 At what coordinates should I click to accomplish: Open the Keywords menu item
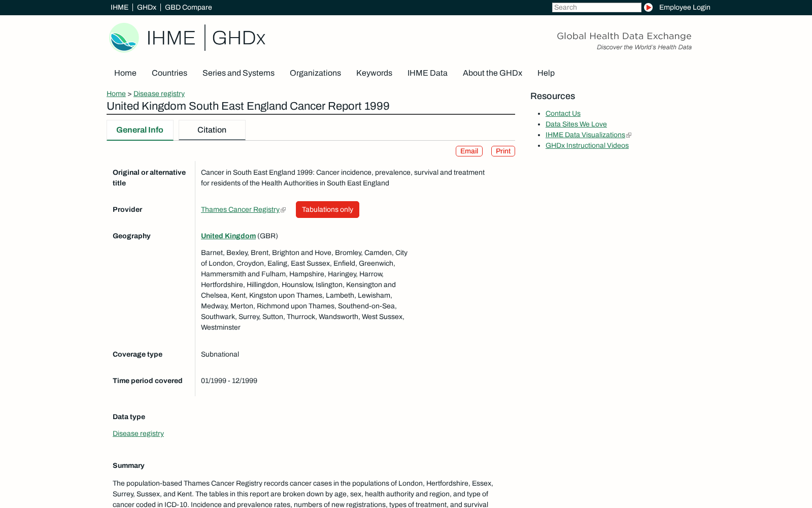[x=374, y=73]
